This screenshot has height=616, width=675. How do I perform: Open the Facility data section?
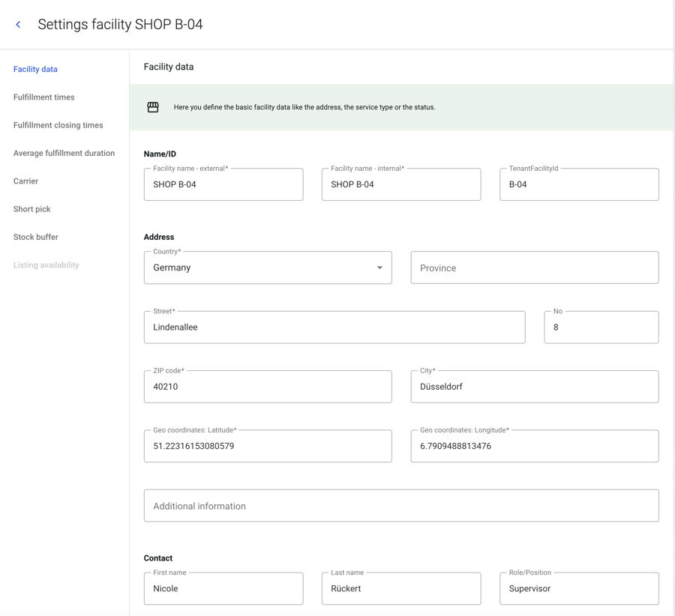(35, 69)
